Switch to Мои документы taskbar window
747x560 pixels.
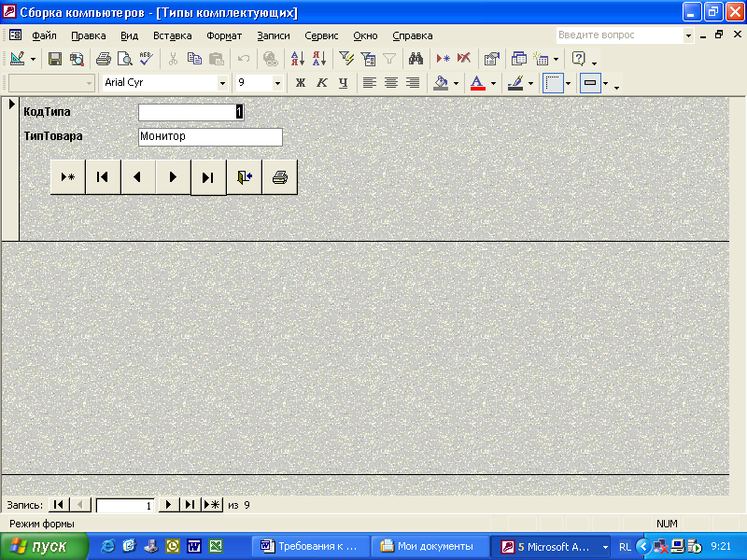[x=430, y=546]
